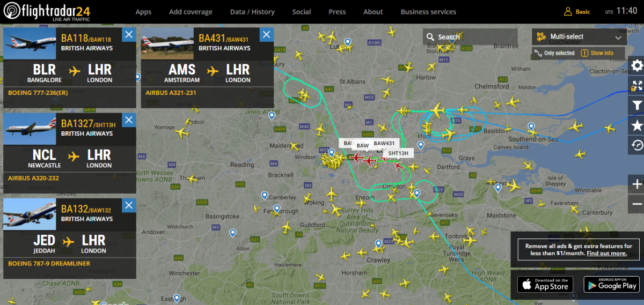Follow the Find out more link

[606, 253]
